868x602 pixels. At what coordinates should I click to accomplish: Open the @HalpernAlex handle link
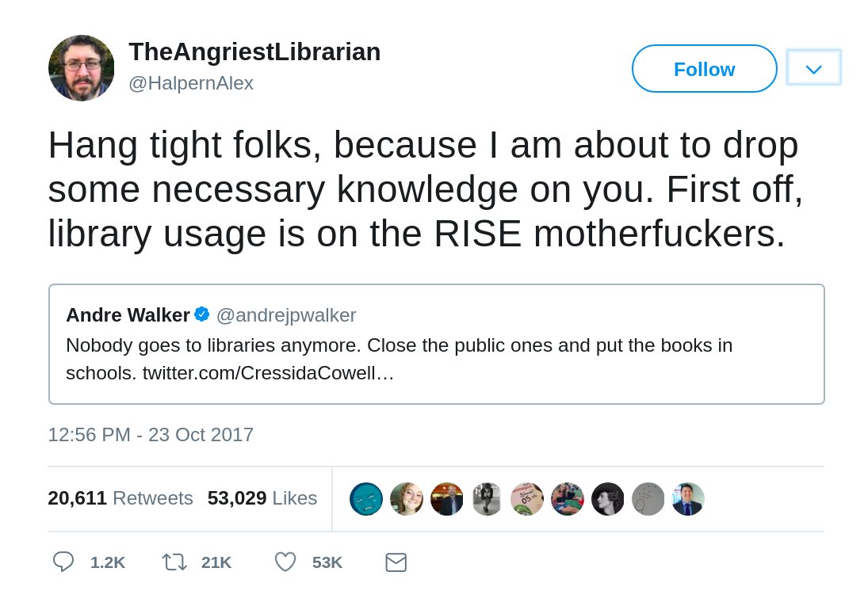point(191,83)
